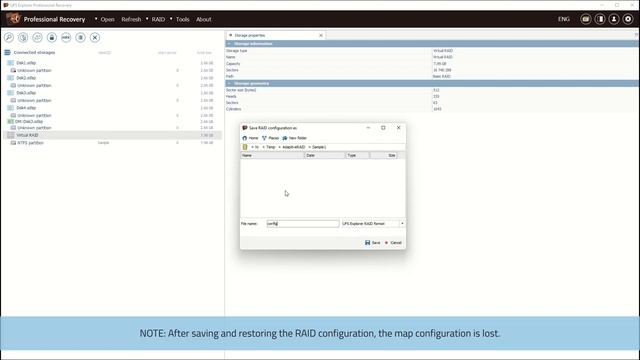Collapse the Storage geometry section

click(229, 83)
